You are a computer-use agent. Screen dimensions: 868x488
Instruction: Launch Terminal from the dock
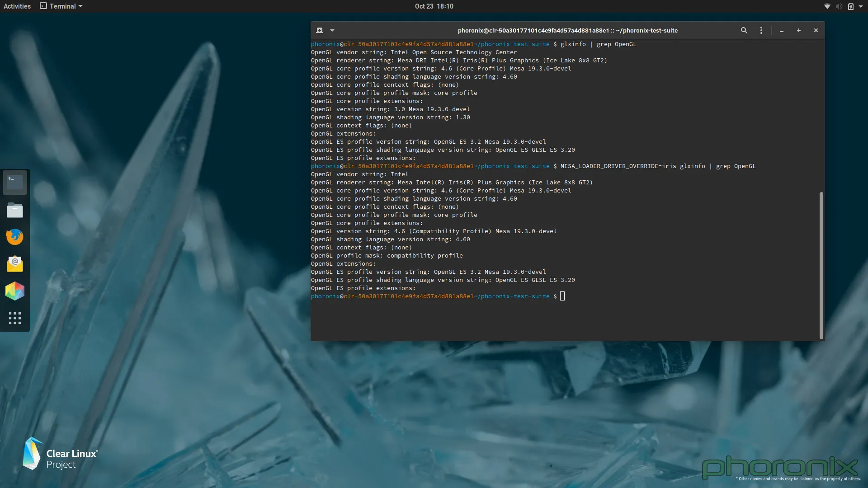(x=15, y=183)
